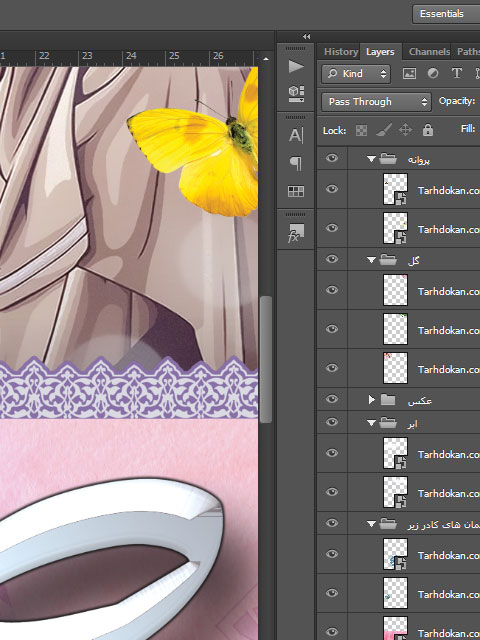Screen dimensions: 480x640
Task: Switch to the Paths tab
Action: click(x=468, y=52)
